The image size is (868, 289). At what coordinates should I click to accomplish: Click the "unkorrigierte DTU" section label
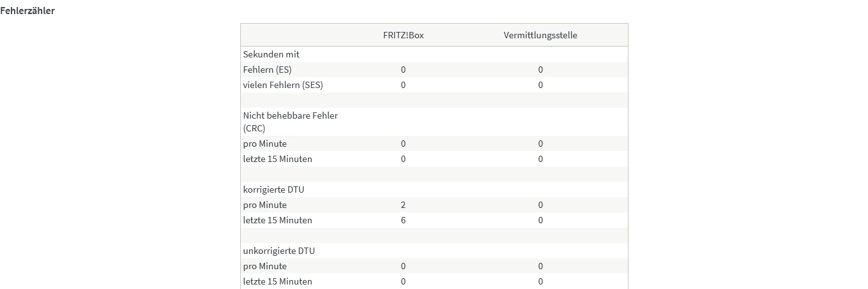[x=278, y=251]
